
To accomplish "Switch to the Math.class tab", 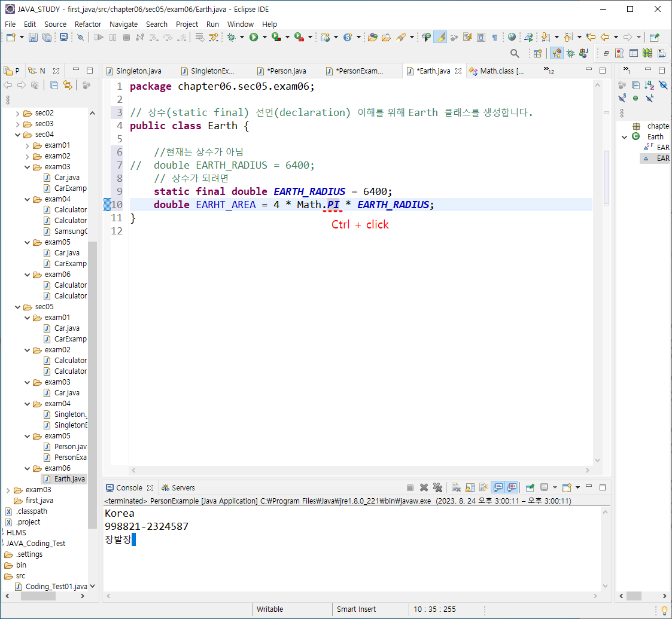I will [x=497, y=71].
